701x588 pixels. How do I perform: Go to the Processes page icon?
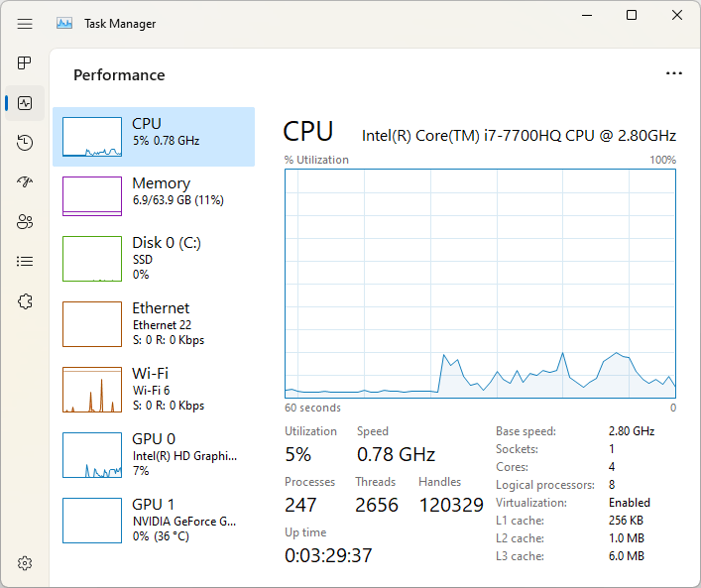point(25,63)
